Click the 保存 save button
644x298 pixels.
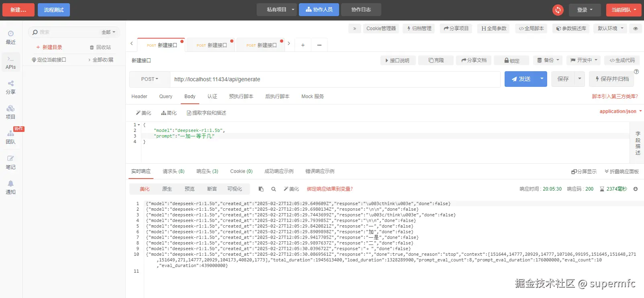coord(563,79)
